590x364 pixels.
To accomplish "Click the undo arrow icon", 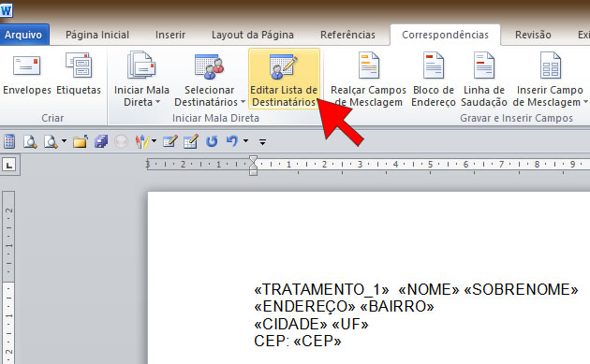I will click(232, 141).
